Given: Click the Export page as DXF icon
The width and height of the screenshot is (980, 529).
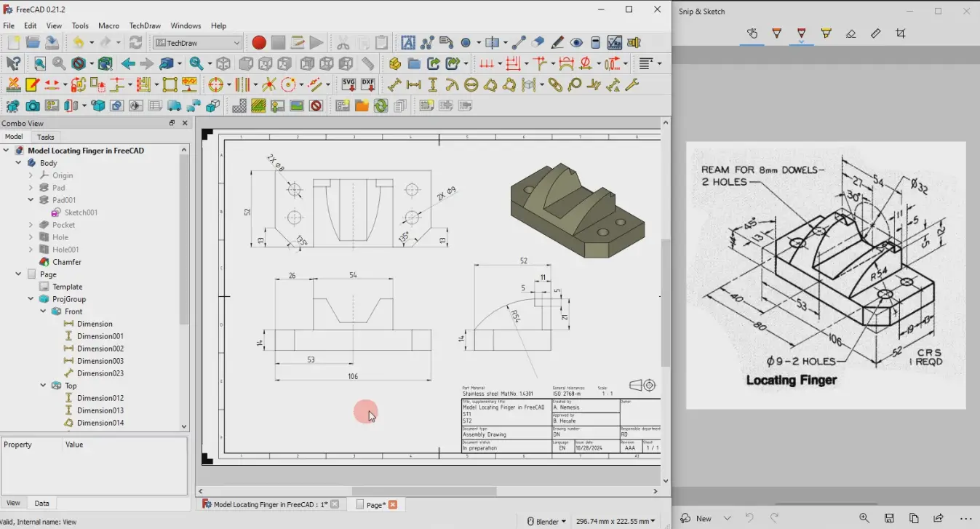Looking at the screenshot, I should click(x=368, y=84).
